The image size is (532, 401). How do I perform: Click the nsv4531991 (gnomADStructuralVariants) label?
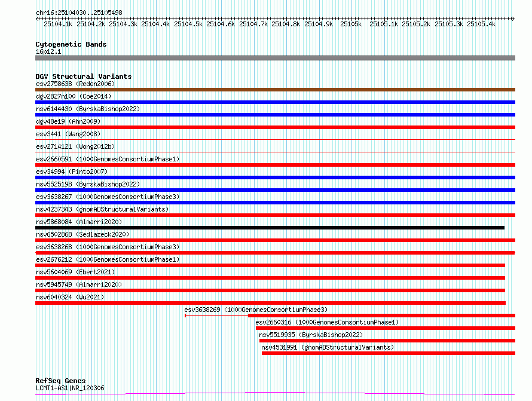[328, 347]
